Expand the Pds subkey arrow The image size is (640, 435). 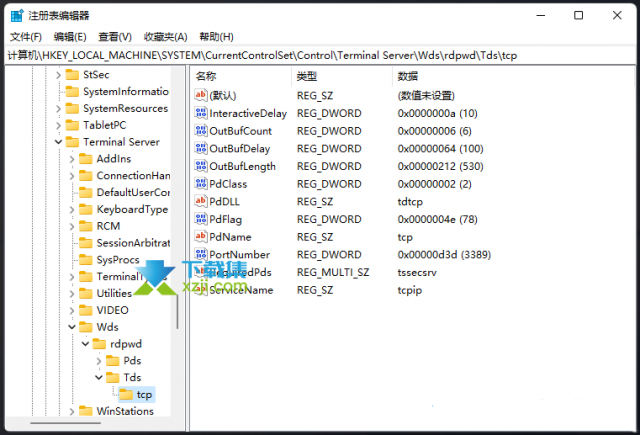pyautogui.click(x=98, y=360)
